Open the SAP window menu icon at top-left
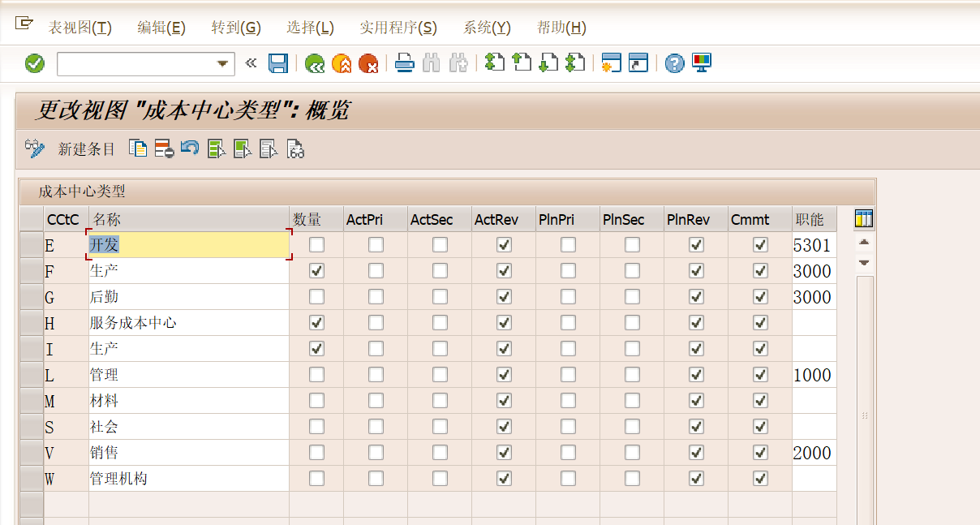Viewport: 980px width, 525px height. (24, 24)
